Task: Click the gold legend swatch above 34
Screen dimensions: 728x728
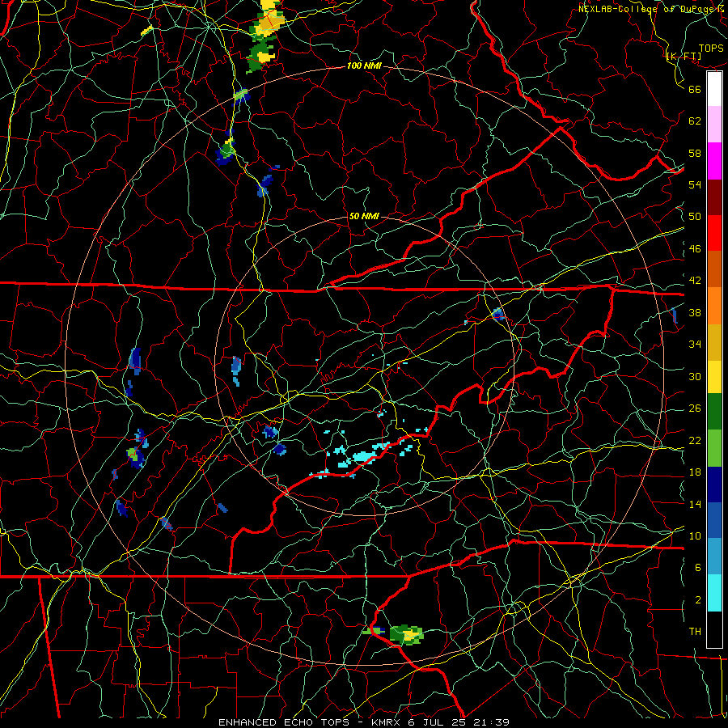Action: (714, 342)
